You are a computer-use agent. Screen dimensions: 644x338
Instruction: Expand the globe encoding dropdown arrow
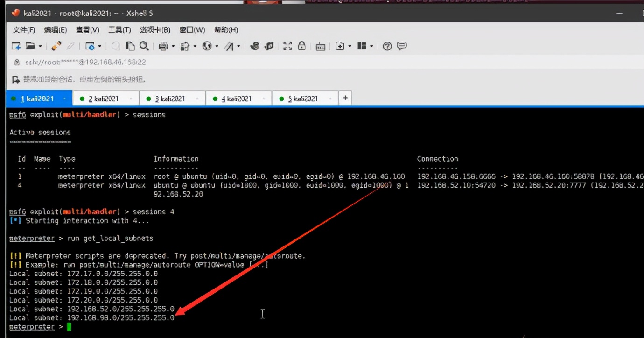[x=217, y=46]
